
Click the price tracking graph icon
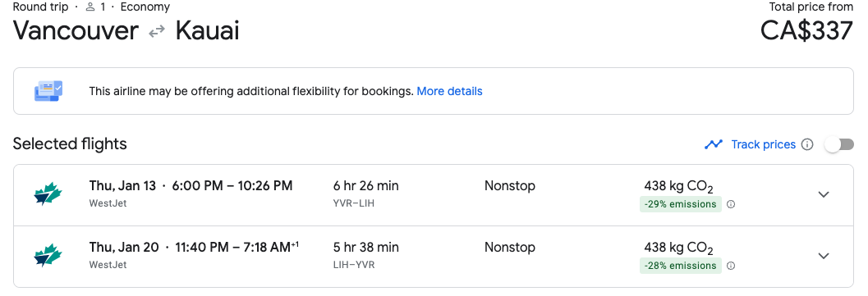click(714, 144)
